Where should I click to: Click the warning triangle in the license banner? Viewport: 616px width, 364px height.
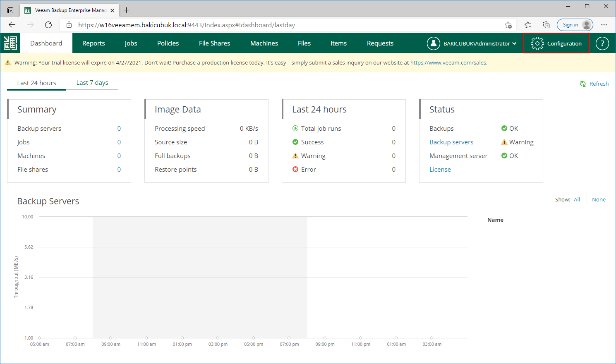[8, 63]
